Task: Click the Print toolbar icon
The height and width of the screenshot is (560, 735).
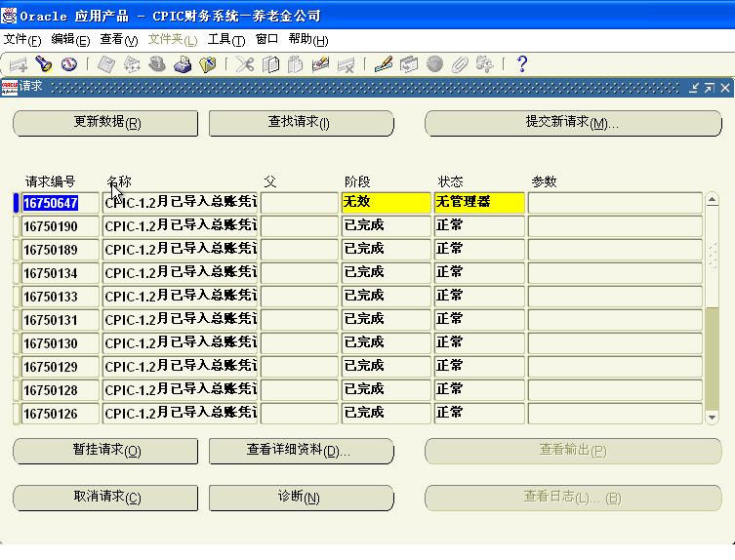Action: point(183,64)
